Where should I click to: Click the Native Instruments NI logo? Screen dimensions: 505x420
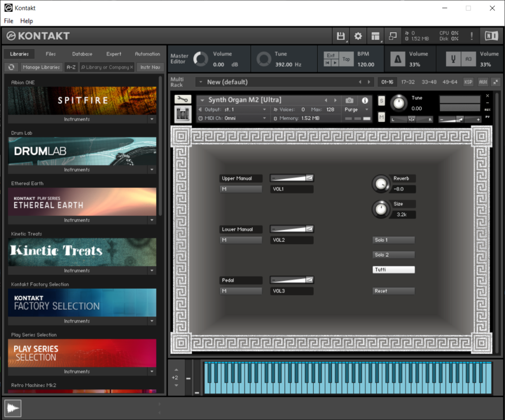point(492,36)
